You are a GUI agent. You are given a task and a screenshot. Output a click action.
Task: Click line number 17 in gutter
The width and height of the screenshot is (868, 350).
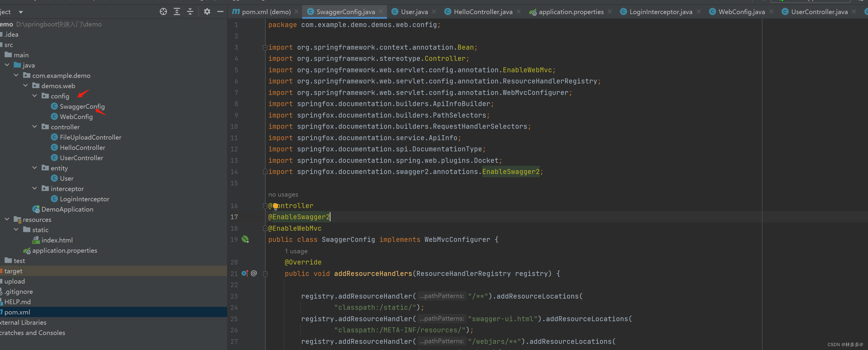pos(234,217)
